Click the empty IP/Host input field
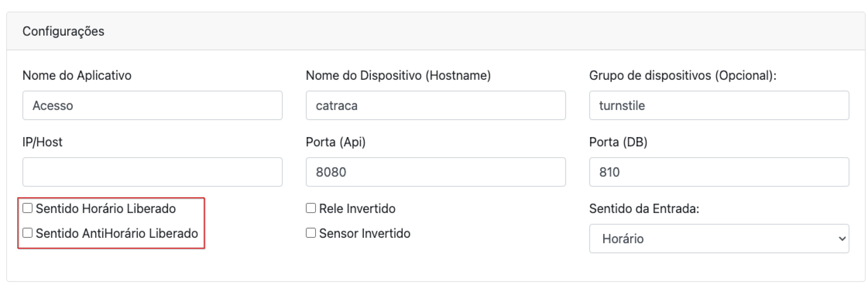Screen dimensions: 868x292 coord(152,172)
